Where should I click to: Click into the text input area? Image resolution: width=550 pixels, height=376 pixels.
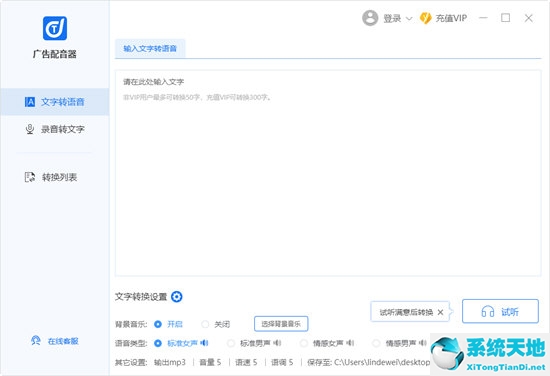tap(328, 173)
